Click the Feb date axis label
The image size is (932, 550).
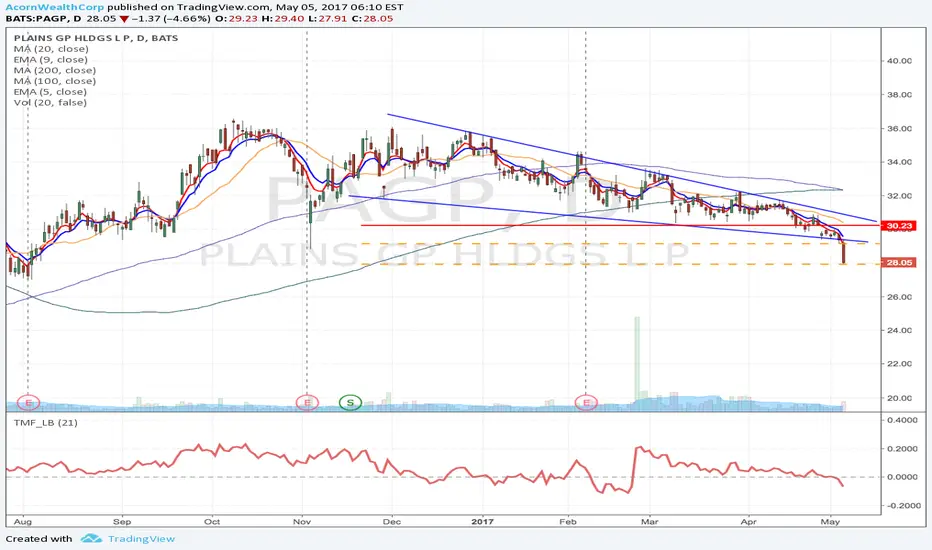coord(568,521)
